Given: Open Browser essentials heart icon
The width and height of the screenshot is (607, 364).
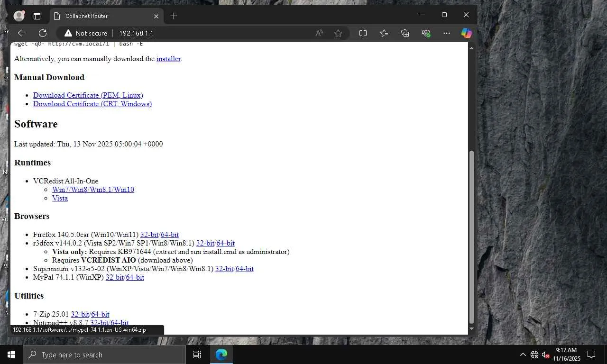Looking at the screenshot, I should tap(426, 33).
